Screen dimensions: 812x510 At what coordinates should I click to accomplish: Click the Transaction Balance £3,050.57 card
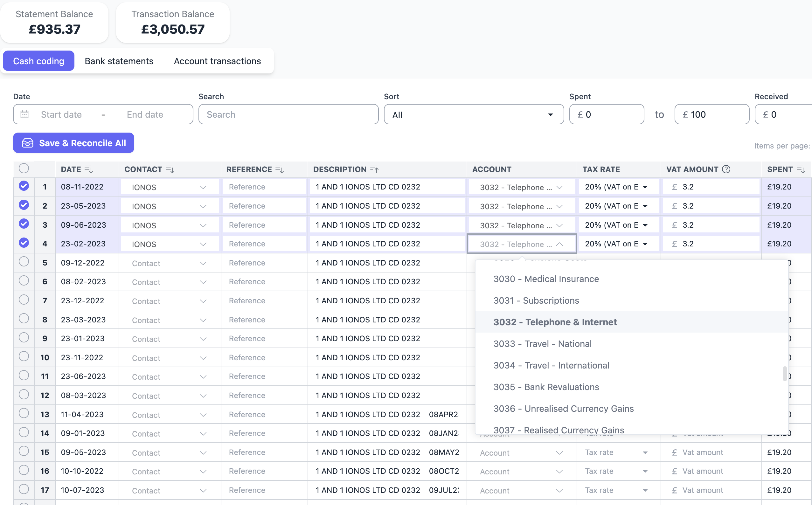pos(173,22)
